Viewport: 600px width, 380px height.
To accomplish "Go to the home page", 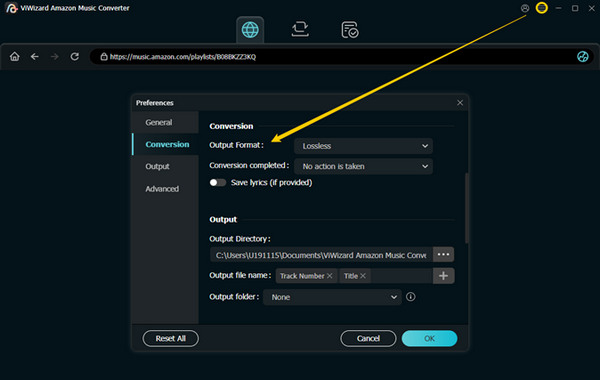I will tap(15, 57).
